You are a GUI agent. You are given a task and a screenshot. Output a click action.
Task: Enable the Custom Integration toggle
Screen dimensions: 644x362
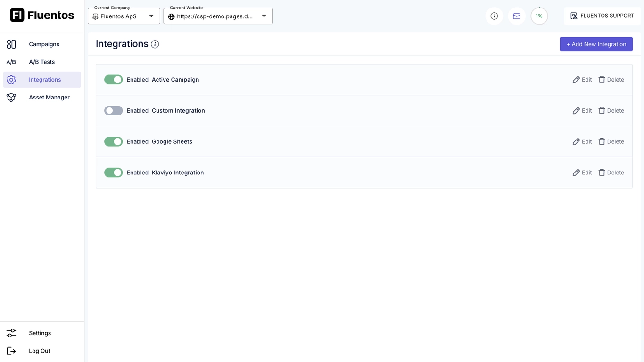pyautogui.click(x=114, y=111)
